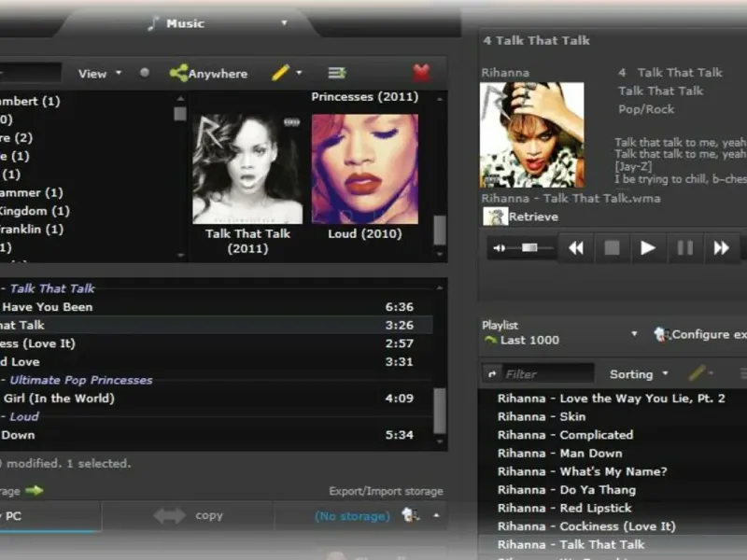Click the (No storage) label
This screenshot has height=560, width=747.
(352, 516)
